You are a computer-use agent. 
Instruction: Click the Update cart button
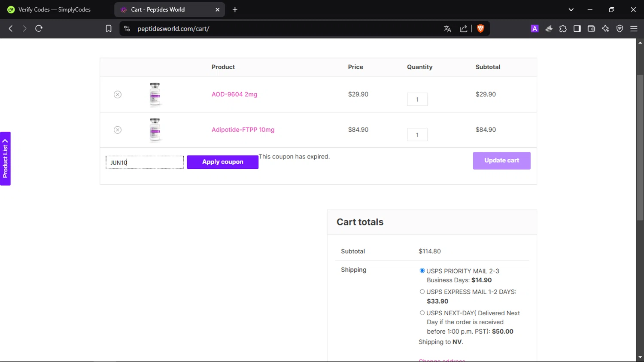(501, 161)
